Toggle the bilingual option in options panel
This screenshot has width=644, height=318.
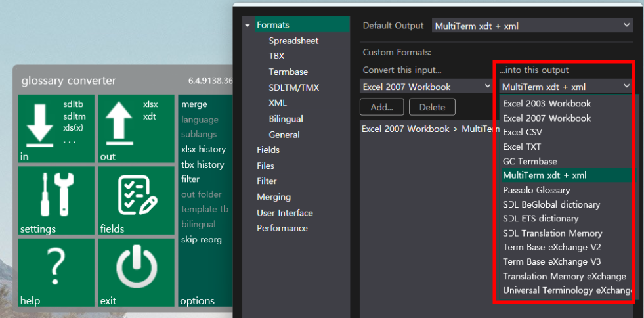[198, 224]
